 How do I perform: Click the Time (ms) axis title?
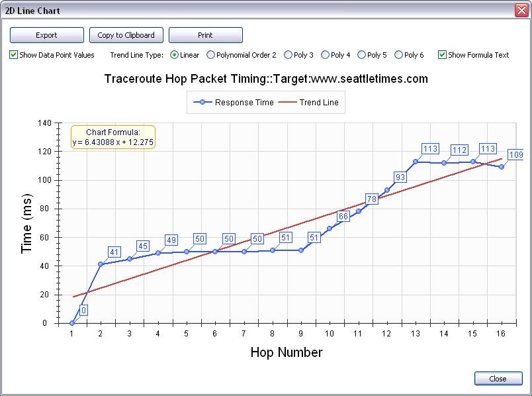(26, 224)
